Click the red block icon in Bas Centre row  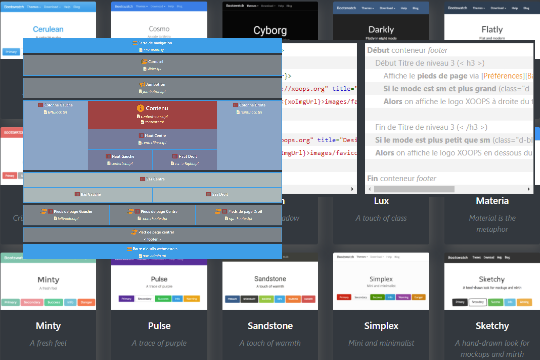tap(142, 179)
